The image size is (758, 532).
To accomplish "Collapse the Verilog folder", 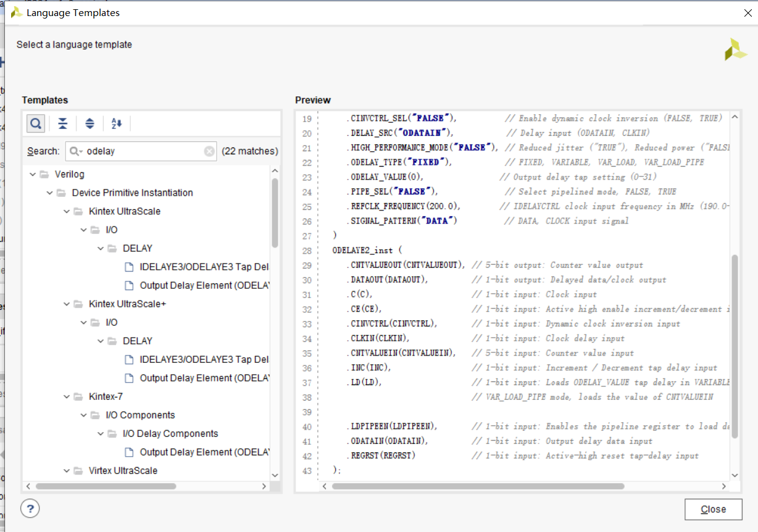I will [33, 174].
